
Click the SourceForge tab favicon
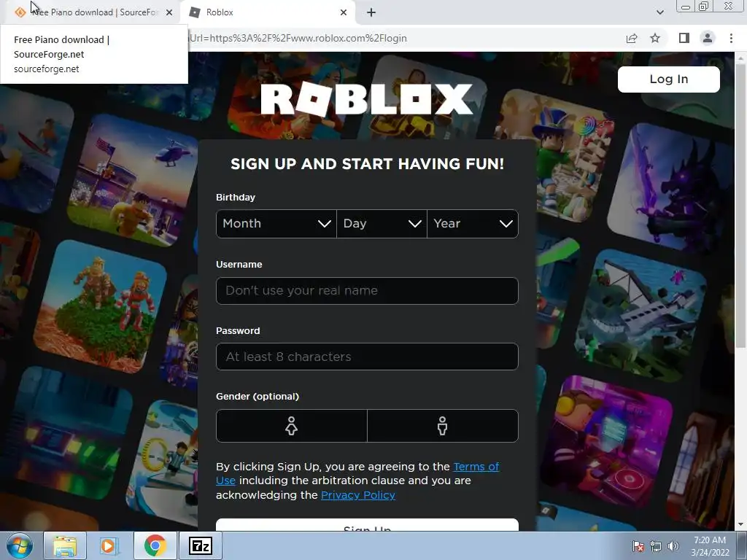pyautogui.click(x=20, y=12)
